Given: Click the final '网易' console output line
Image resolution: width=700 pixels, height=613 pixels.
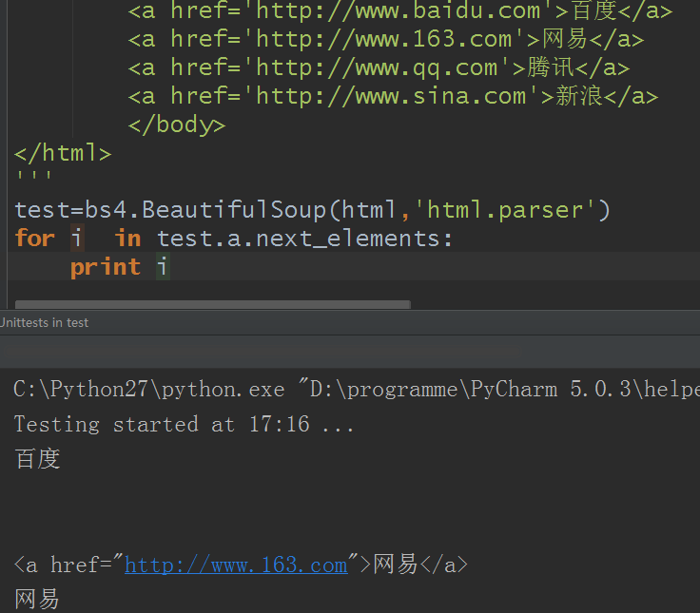Looking at the screenshot, I should pyautogui.click(x=37, y=599).
